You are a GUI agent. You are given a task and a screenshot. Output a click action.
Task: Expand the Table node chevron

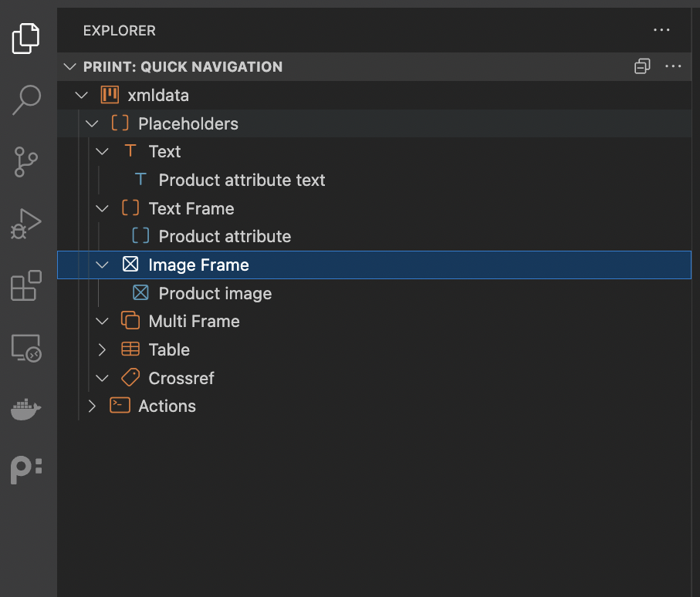(x=102, y=350)
